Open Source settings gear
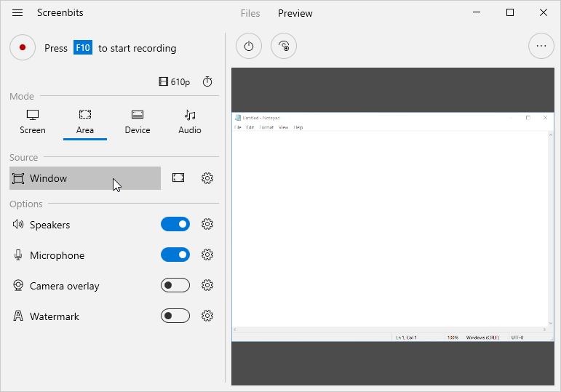The height and width of the screenshot is (392, 561). (207, 177)
